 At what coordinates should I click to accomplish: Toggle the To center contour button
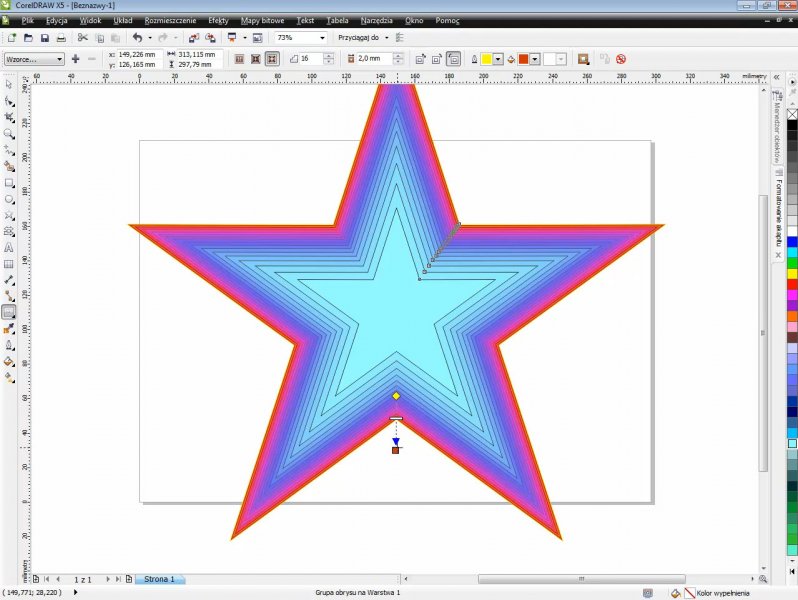pos(240,59)
